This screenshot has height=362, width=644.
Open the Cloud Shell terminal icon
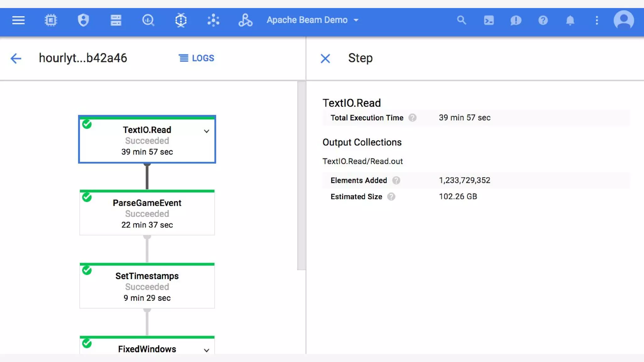point(489,20)
